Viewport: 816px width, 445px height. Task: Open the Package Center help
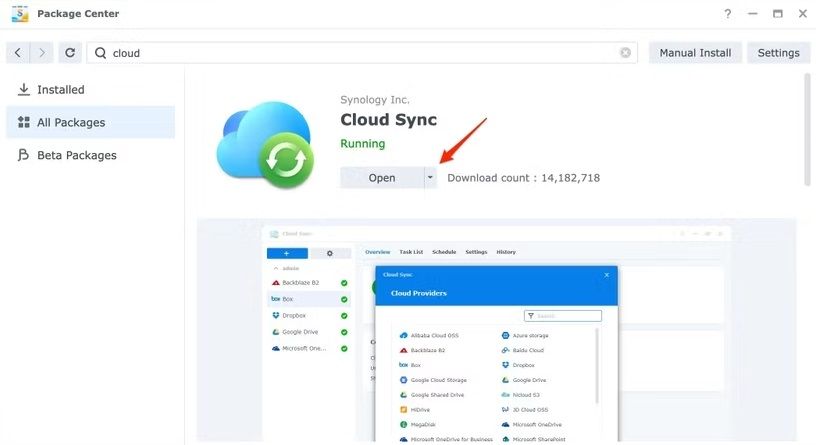728,14
